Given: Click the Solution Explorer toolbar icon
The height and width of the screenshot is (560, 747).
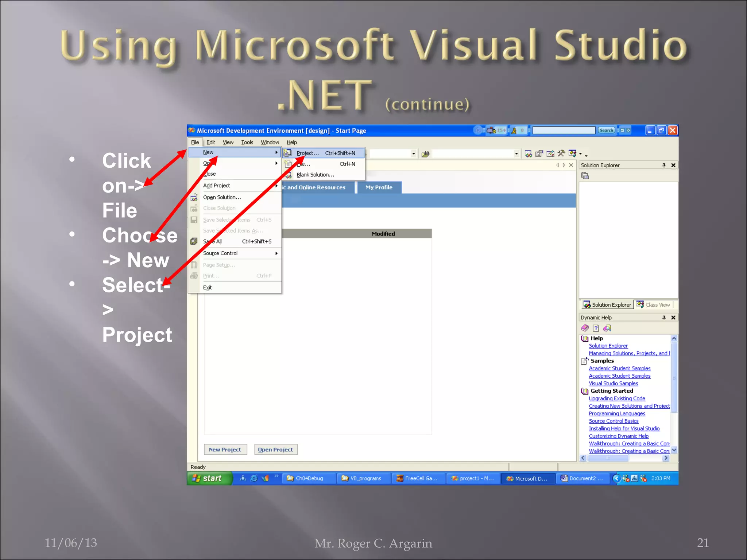Looking at the screenshot, I should tap(528, 153).
